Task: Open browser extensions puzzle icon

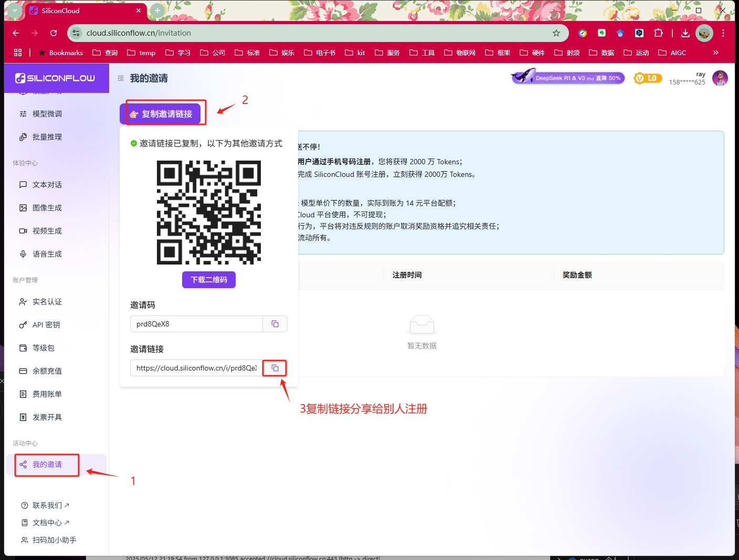Action: coord(658,33)
